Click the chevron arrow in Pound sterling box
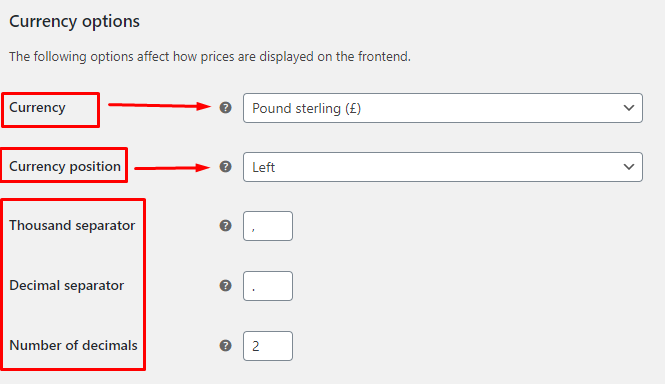This screenshot has width=665, height=384. 629,108
